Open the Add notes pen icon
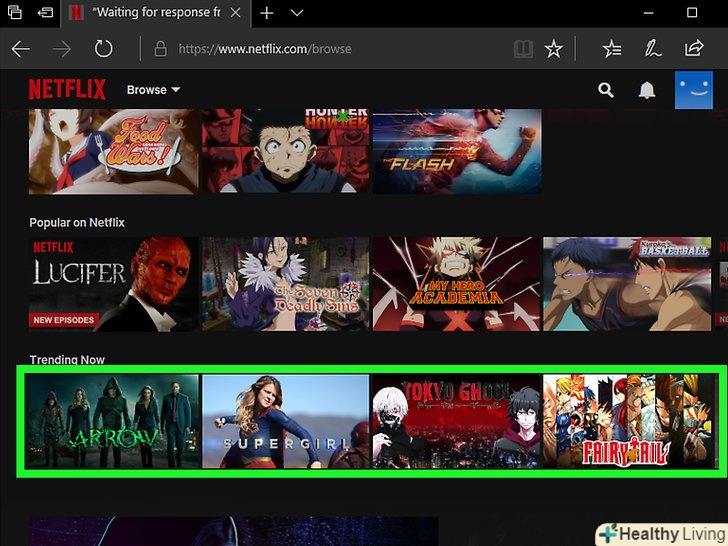 click(x=652, y=49)
